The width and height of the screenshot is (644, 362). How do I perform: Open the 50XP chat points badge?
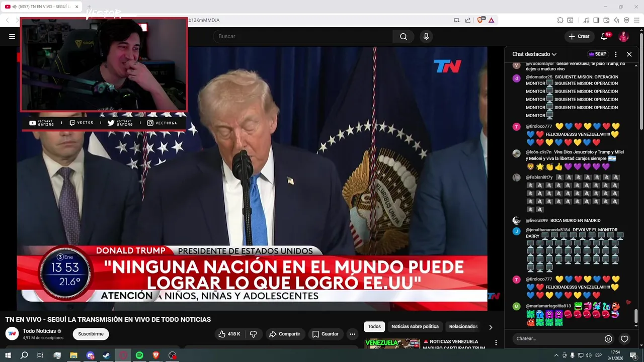597,54
